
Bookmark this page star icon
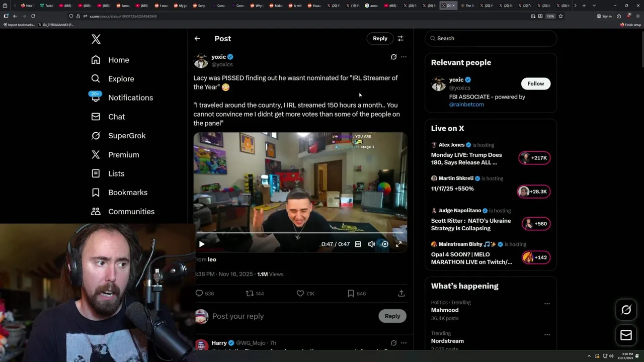tap(560, 16)
